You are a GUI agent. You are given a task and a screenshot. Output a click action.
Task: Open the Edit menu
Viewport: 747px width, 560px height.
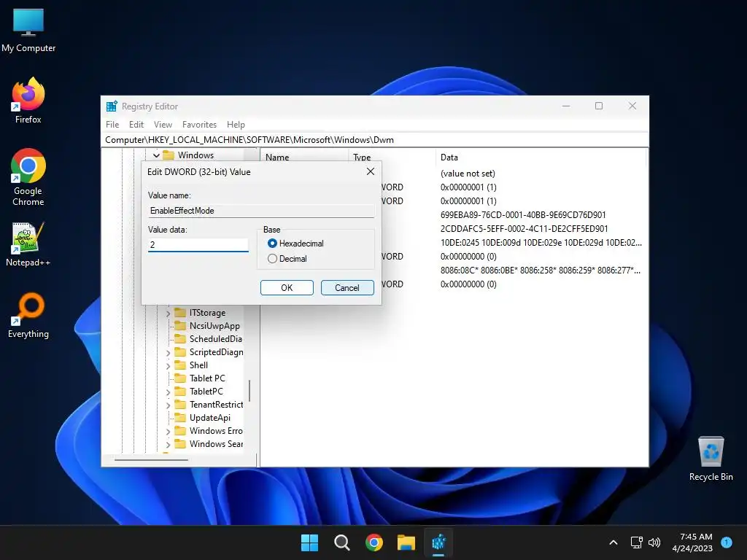136,124
